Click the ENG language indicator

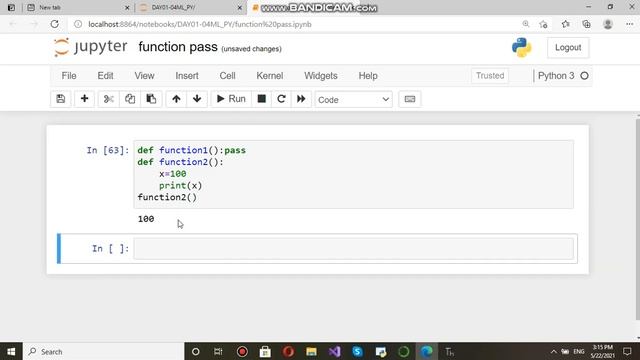[578, 351]
